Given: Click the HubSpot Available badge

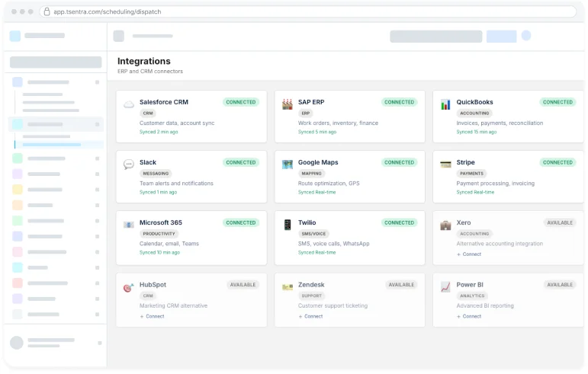Looking at the screenshot, I should tap(243, 285).
